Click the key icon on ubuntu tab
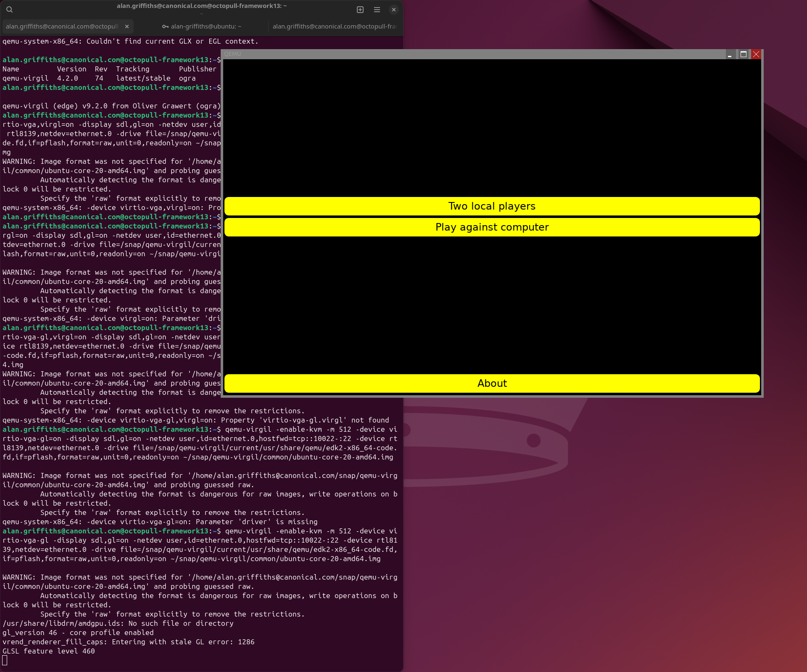Viewport: 807px width, 672px height. 165,26
